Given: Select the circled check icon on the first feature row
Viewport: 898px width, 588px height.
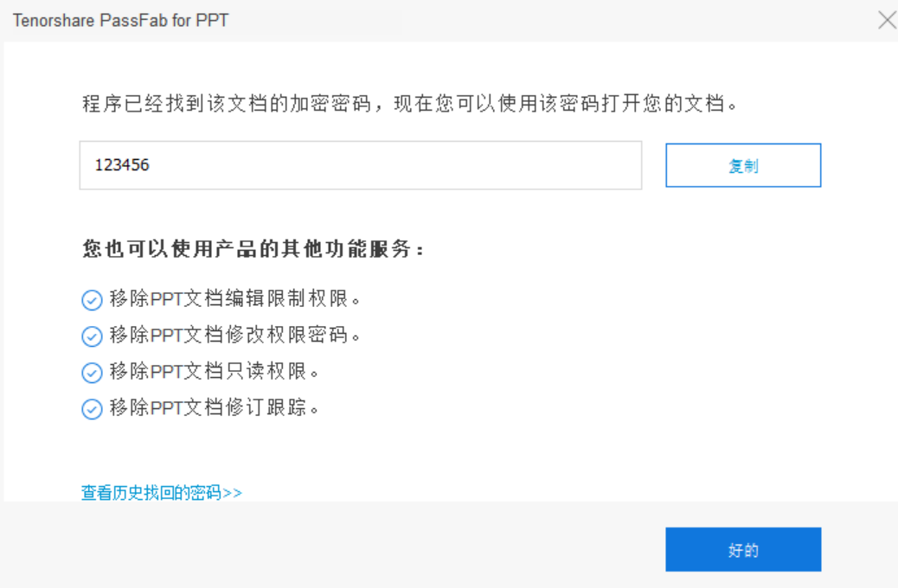Looking at the screenshot, I should 92,299.
